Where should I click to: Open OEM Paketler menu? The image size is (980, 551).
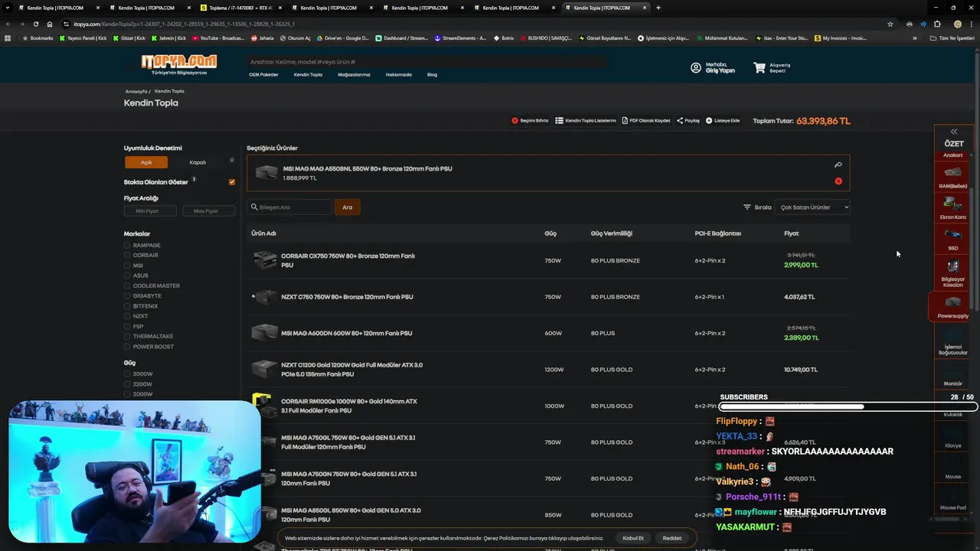click(263, 75)
